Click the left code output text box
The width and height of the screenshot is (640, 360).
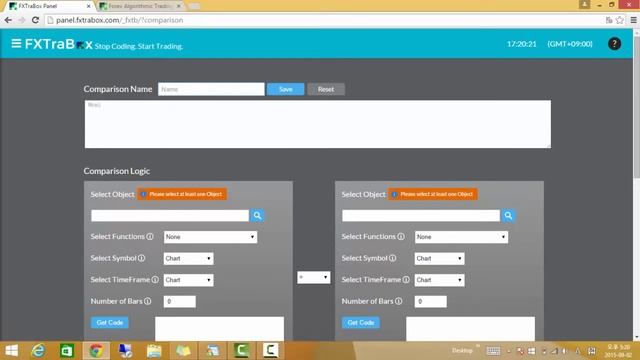(x=219, y=329)
